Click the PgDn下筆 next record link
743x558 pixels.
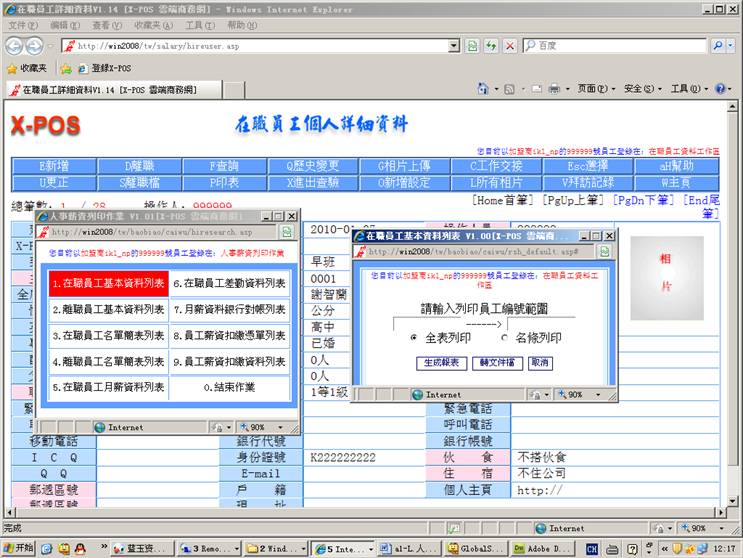coord(642,200)
